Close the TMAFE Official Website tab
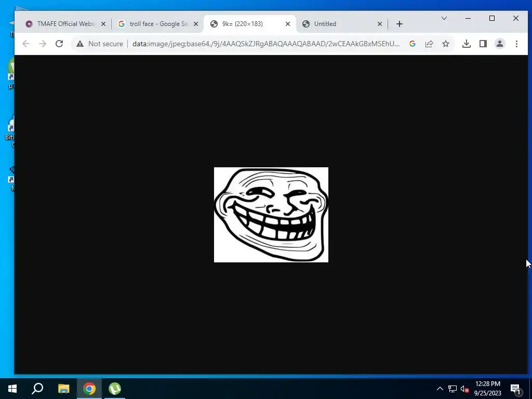This screenshot has width=532, height=399. pyautogui.click(x=103, y=24)
